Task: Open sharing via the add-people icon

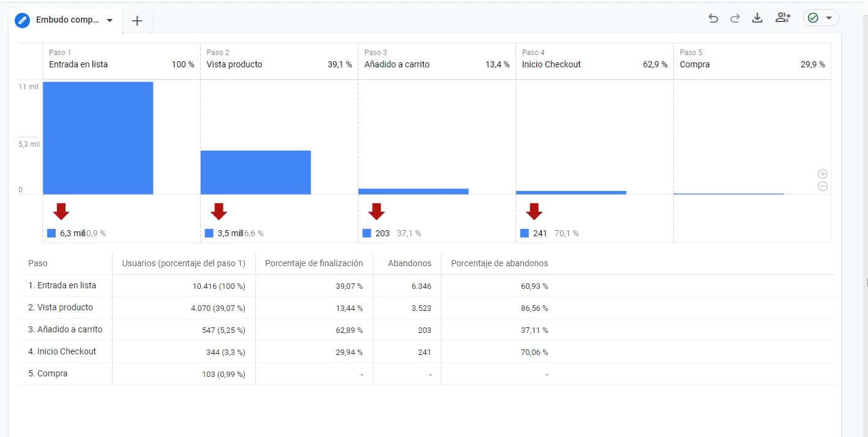Action: pyautogui.click(x=782, y=18)
